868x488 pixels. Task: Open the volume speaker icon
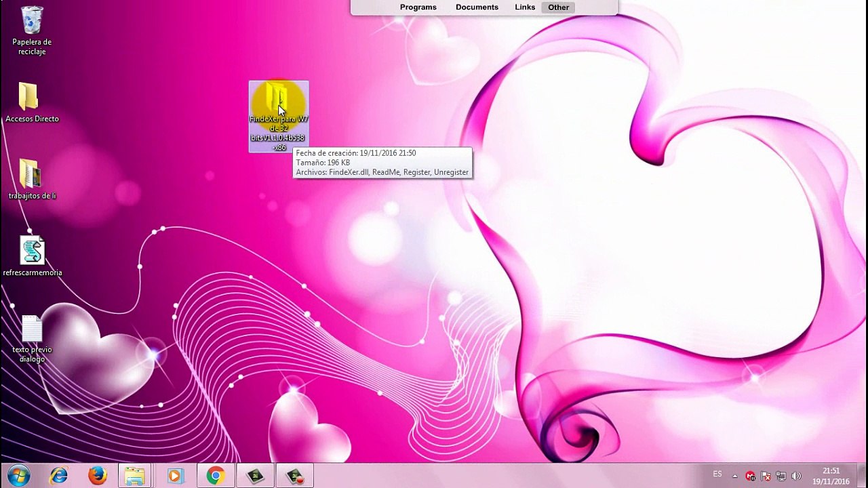click(x=796, y=476)
